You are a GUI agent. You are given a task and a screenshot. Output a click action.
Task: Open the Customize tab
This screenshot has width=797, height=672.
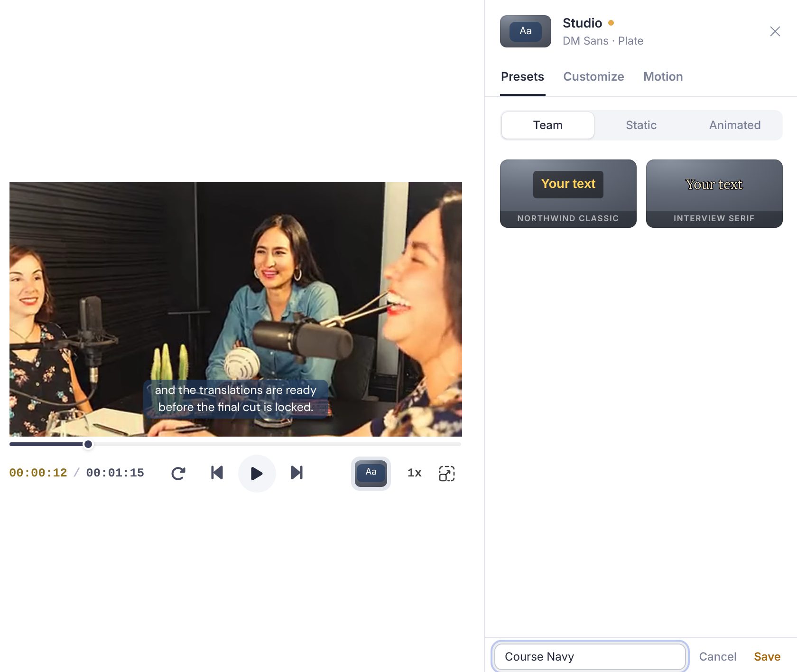click(x=593, y=76)
